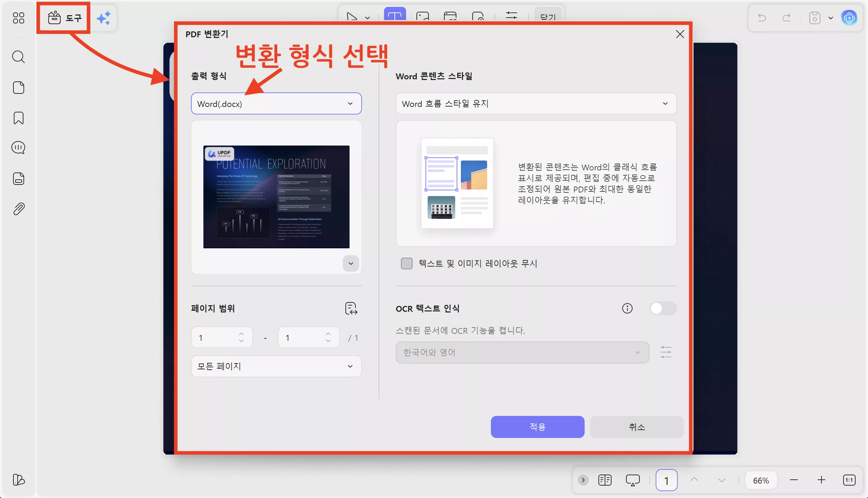Click the 취소 button to cancel
This screenshot has width=868, height=498.
(x=637, y=427)
